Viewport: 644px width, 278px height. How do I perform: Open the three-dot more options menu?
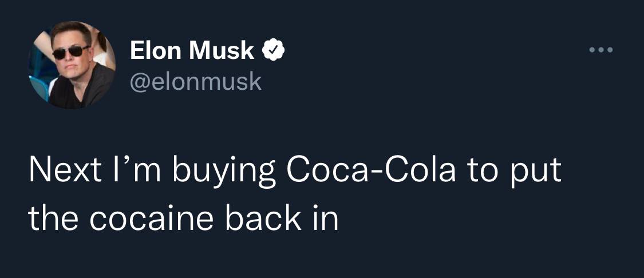tap(602, 50)
